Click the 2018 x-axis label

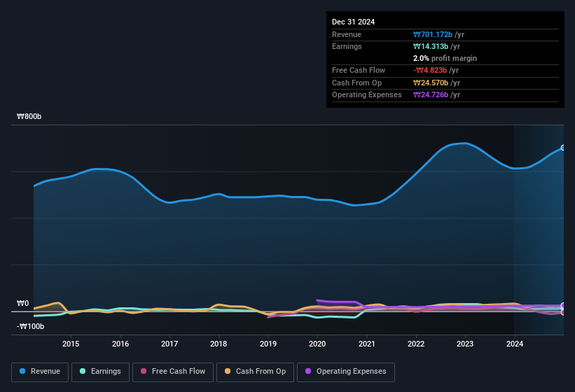click(219, 344)
